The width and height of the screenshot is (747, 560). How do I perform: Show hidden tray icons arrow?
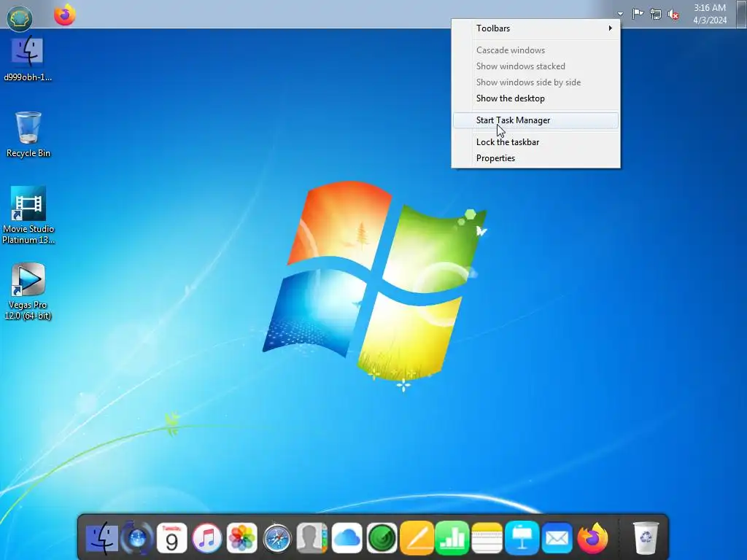[x=620, y=14]
